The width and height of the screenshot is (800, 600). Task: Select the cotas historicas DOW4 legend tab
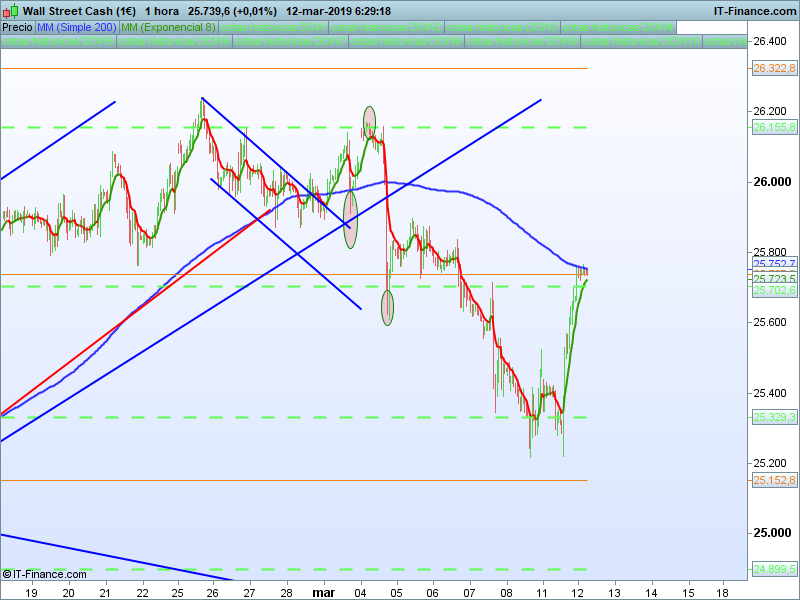click(618, 27)
